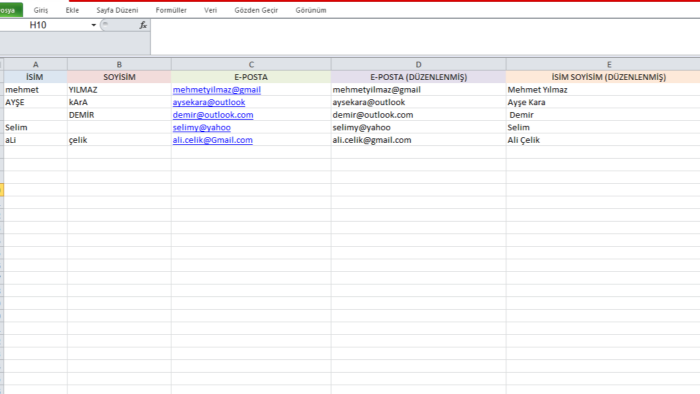The width and height of the screenshot is (700, 394).
Task: Select column D cell mehmetyilmaz@gmail
Action: pos(418,90)
